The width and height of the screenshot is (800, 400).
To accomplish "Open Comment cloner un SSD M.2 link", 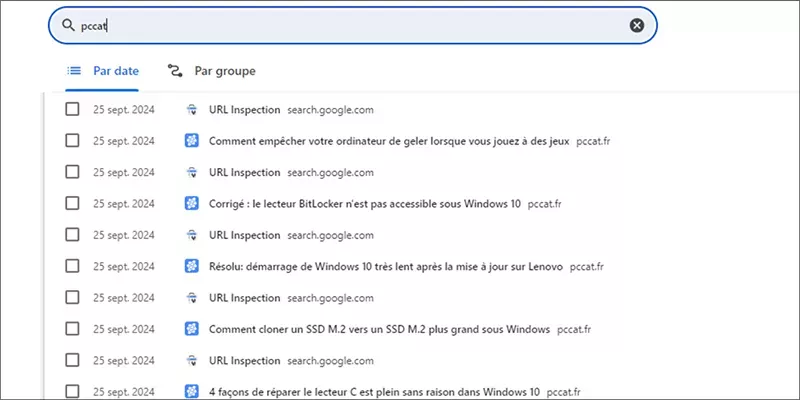I will point(379,330).
